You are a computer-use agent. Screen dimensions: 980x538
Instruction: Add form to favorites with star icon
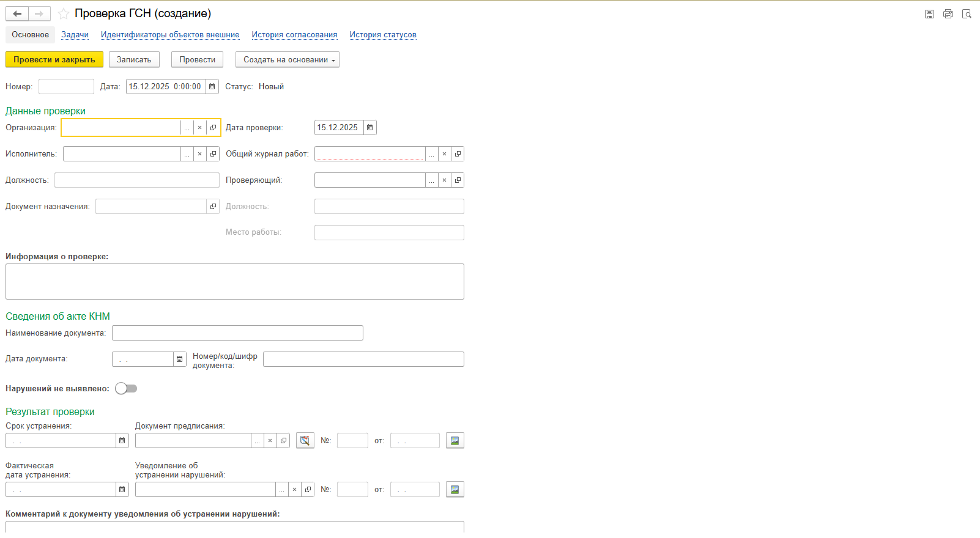tap(63, 13)
